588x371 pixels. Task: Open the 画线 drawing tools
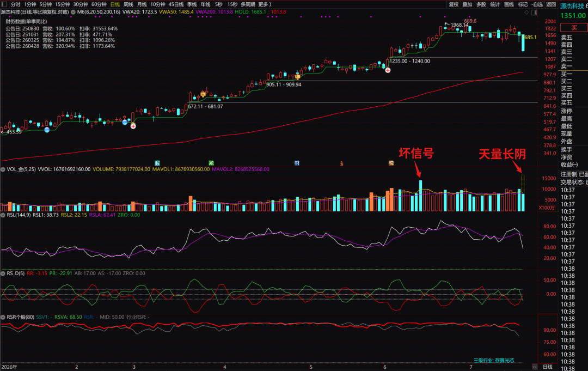pos(509,4)
